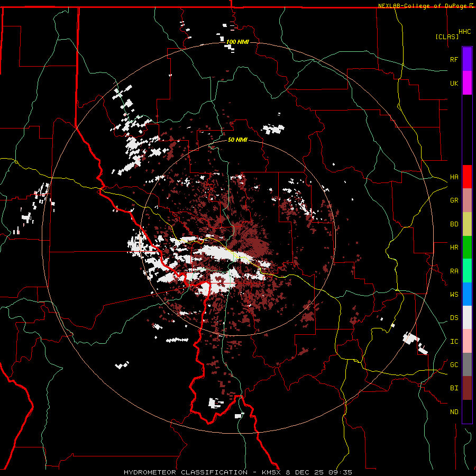Click the HYDROMETEOR CLASSIFICATION title text
This screenshot has width=476, height=476.
tap(186, 472)
